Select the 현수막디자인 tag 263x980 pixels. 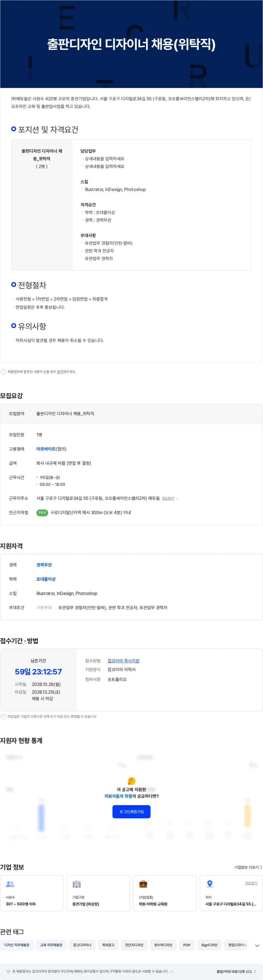pyautogui.click(x=163, y=945)
